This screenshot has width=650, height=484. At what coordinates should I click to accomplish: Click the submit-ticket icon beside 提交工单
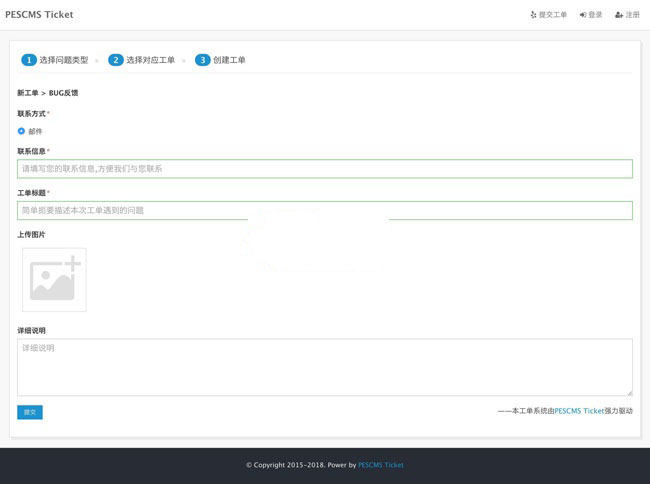534,15
